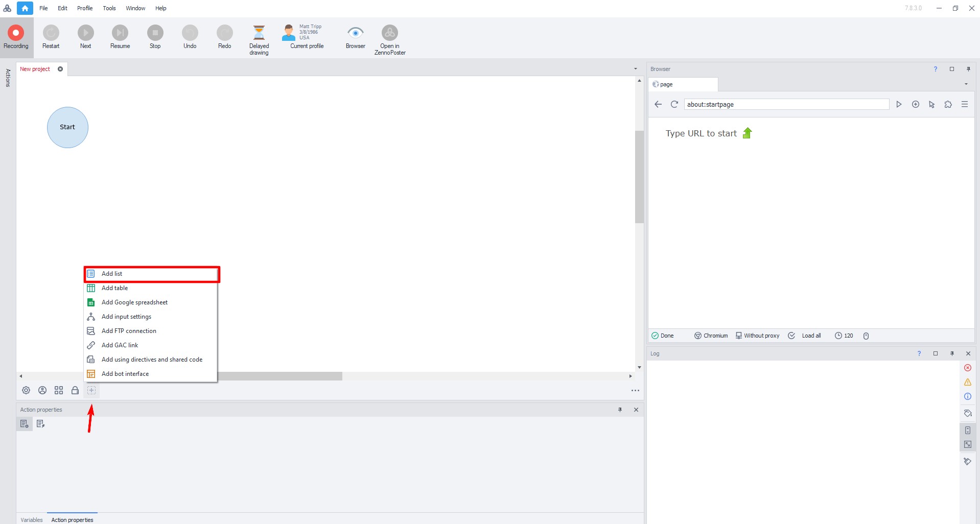Open the Profile menu
This screenshot has height=524, width=980.
tap(85, 8)
